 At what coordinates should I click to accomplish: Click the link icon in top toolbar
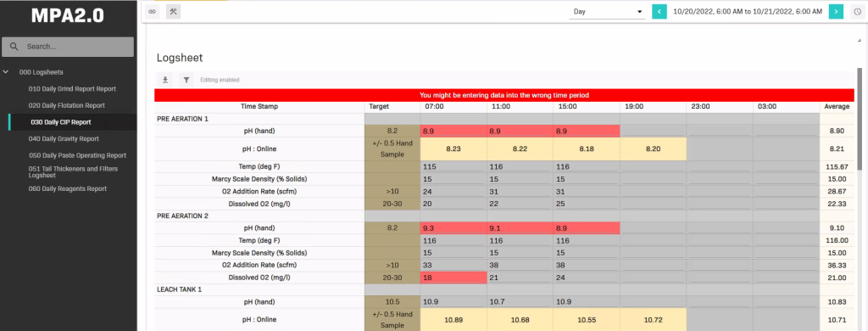[153, 12]
